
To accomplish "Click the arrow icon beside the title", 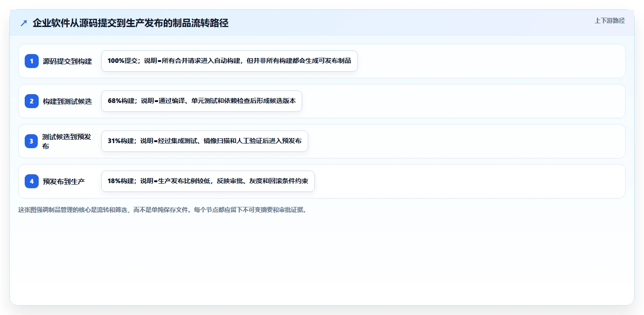I will pos(24,23).
